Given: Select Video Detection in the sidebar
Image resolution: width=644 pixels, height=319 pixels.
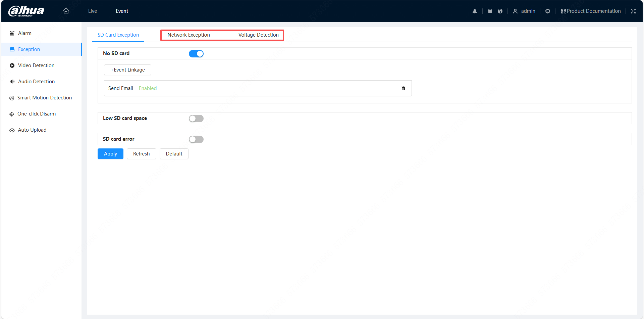Looking at the screenshot, I should pyautogui.click(x=36, y=65).
